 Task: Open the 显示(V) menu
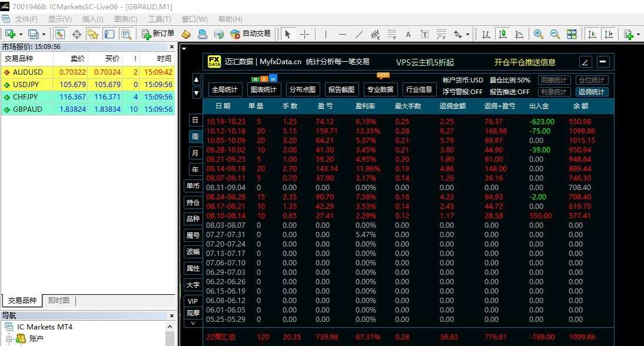click(60, 19)
